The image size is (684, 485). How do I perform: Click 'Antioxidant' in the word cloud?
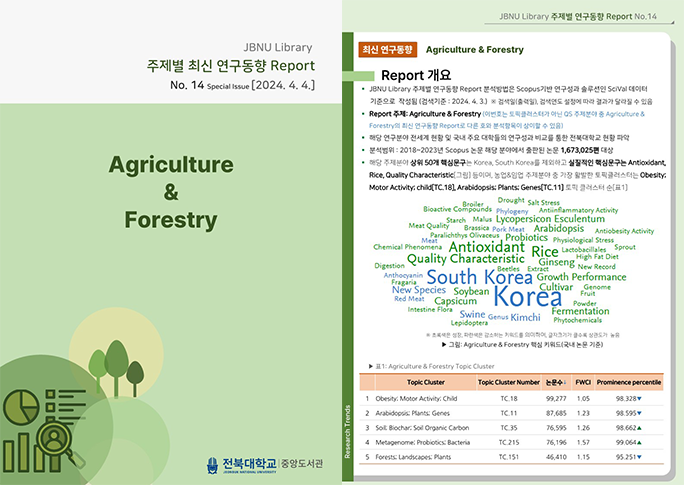pyautogui.click(x=486, y=247)
